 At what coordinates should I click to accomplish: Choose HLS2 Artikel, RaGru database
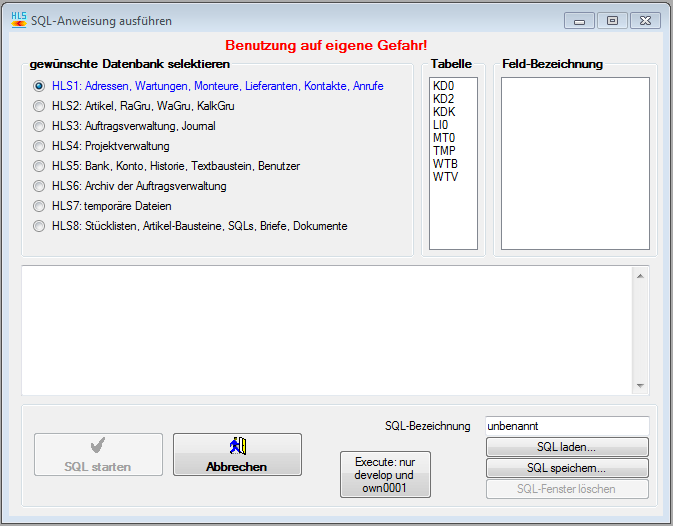point(39,106)
